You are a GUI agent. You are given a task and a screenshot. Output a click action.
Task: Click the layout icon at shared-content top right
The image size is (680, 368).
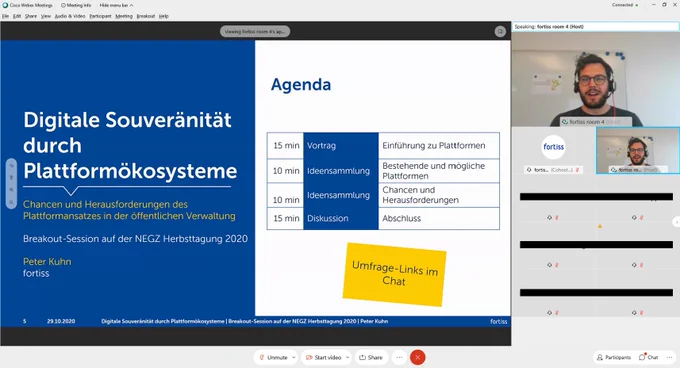(500, 32)
